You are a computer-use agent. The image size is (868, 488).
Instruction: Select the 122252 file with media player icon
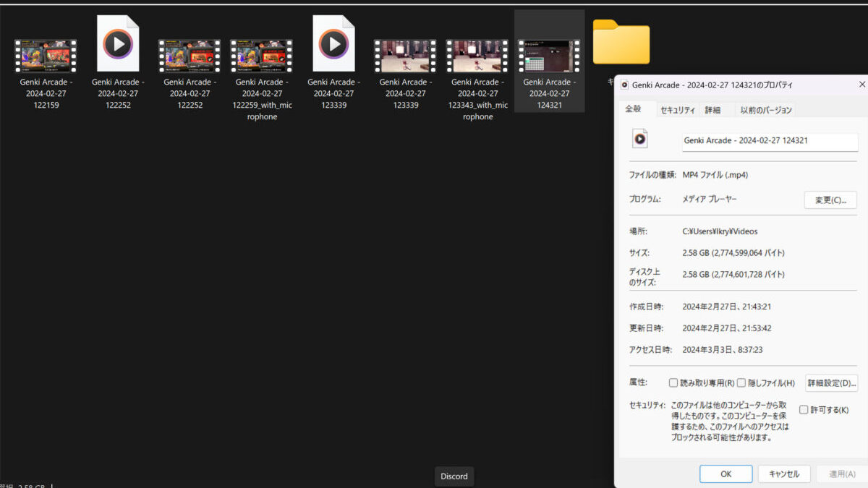[x=118, y=43]
